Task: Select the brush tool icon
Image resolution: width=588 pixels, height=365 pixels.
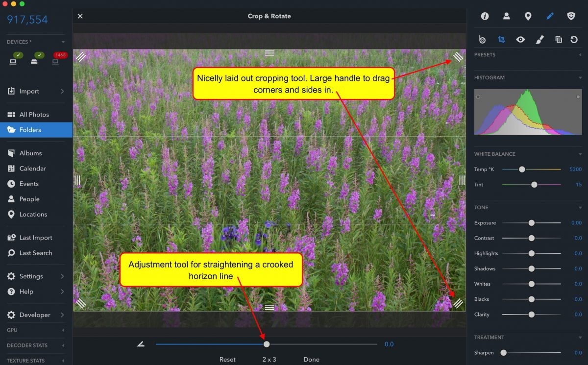Action: [539, 40]
